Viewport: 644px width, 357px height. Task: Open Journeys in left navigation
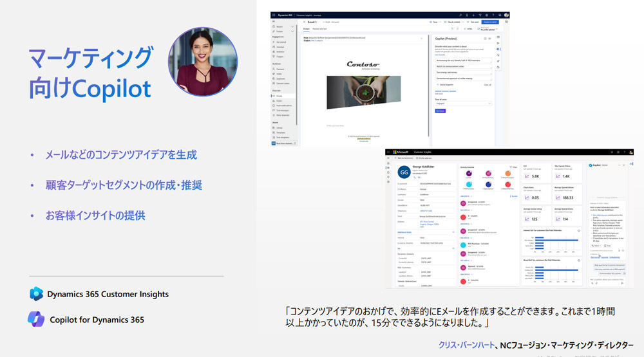tap(283, 47)
